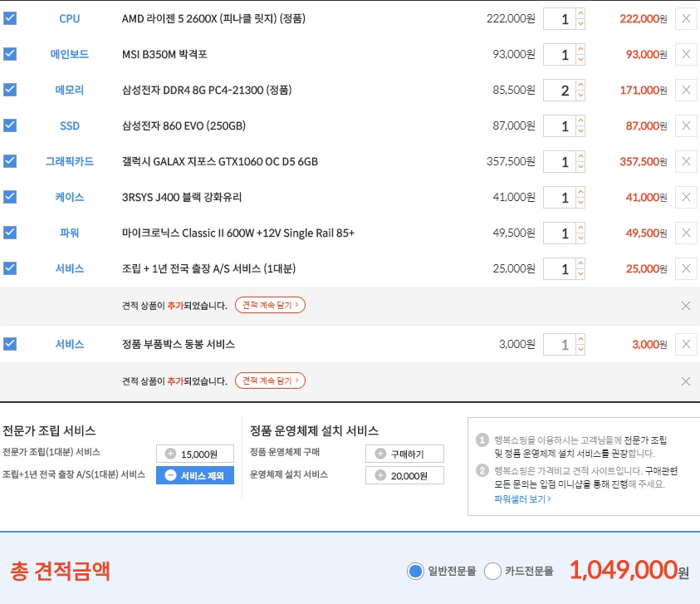The width and height of the screenshot is (700, 604).
Task: Increase 케이스 quantity with up arrow
Action: tap(580, 192)
